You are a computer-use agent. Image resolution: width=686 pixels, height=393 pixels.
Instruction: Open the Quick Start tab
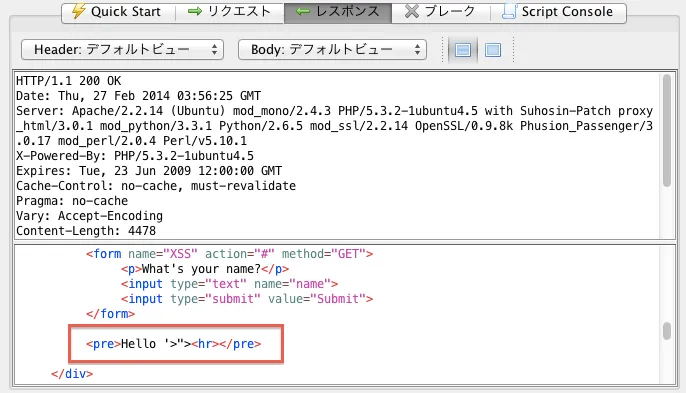click(x=118, y=12)
